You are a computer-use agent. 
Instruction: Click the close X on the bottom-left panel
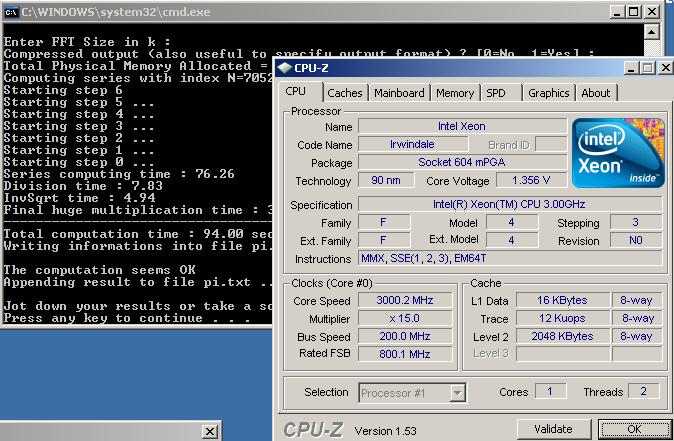tap(210, 431)
